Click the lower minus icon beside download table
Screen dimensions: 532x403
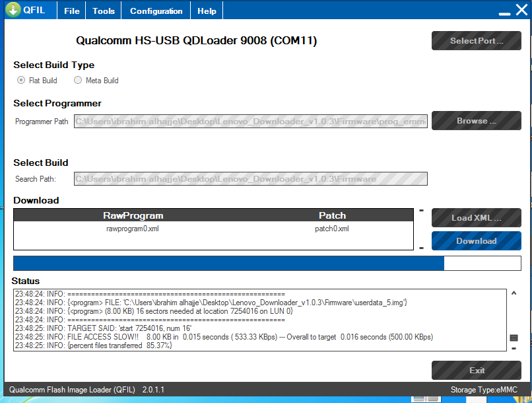[x=421, y=248]
